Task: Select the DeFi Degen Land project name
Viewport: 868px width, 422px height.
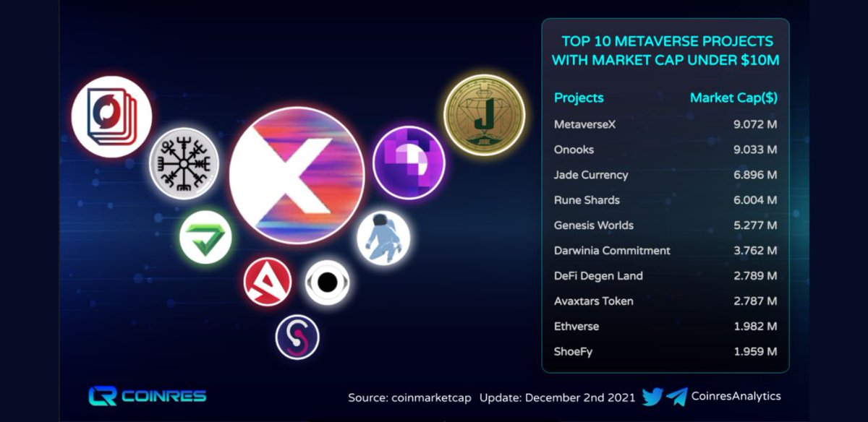Action: pyautogui.click(x=598, y=276)
